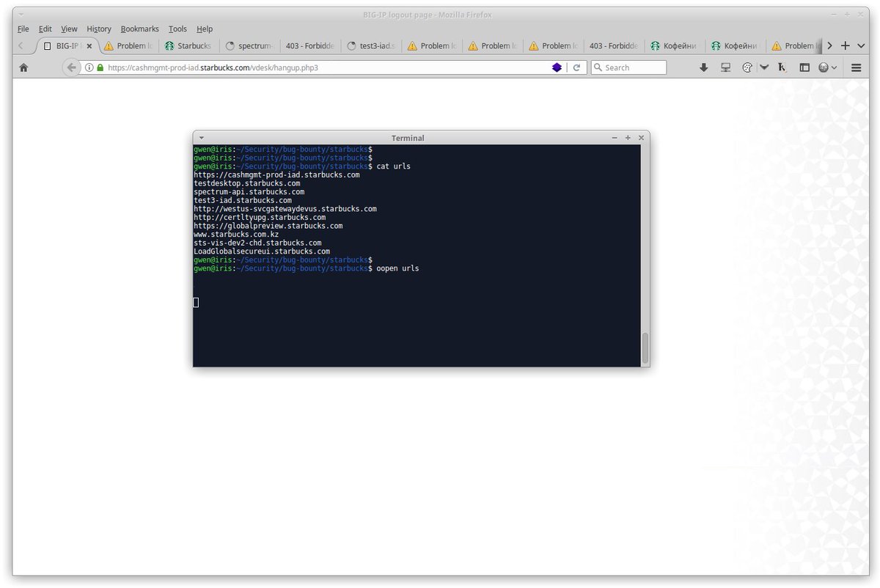The height and width of the screenshot is (588, 880).
Task: Open the Edit menu
Action: [x=45, y=29]
